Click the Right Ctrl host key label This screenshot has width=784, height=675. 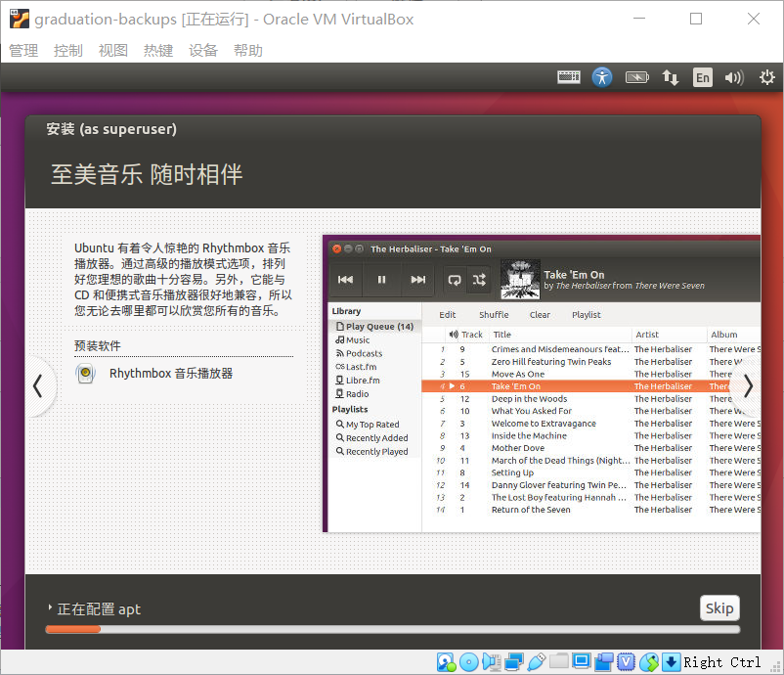tap(722, 662)
